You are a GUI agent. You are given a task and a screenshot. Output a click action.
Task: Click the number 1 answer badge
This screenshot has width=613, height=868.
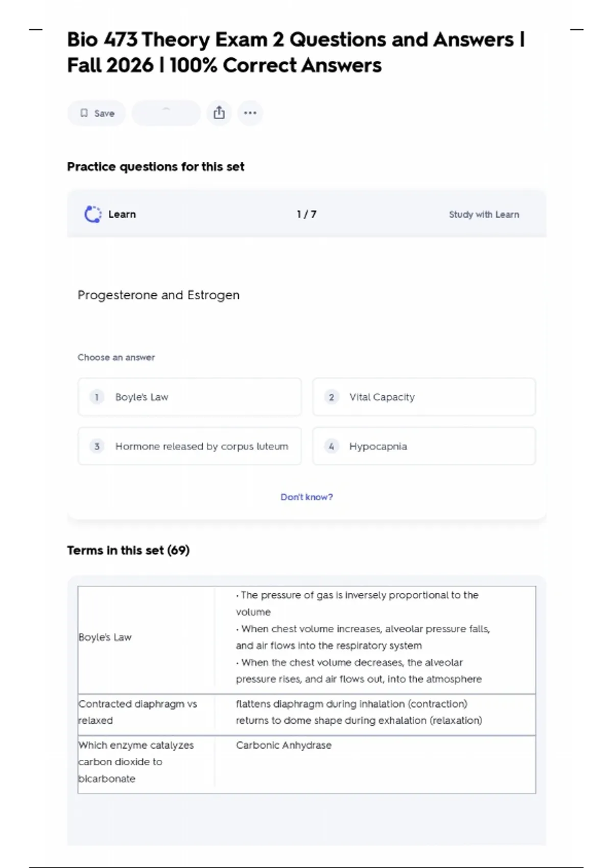tap(97, 397)
